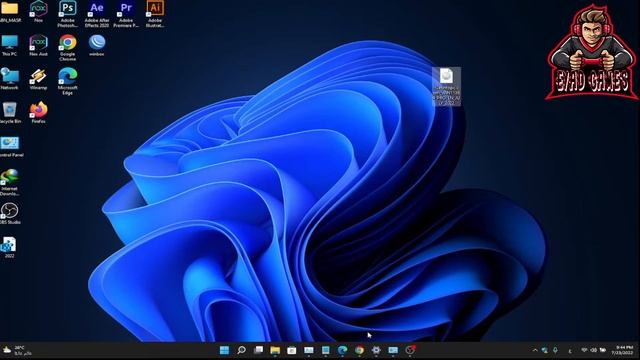Open the weather widget in taskbar

(x=18, y=350)
